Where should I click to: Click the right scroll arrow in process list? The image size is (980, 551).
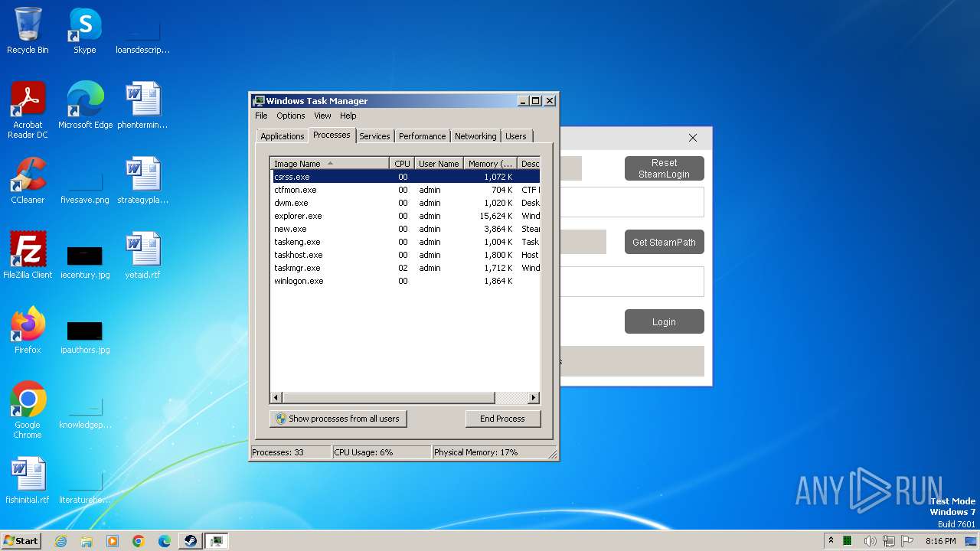point(534,398)
